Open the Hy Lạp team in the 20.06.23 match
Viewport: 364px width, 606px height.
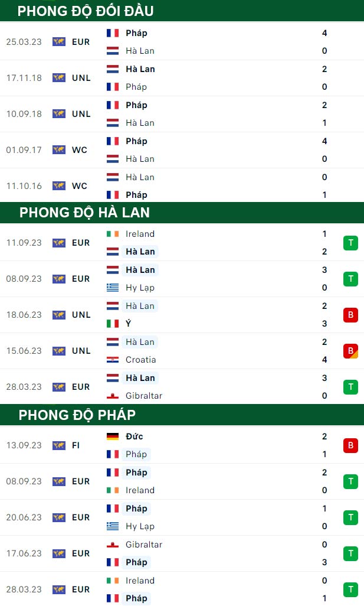[x=140, y=526]
